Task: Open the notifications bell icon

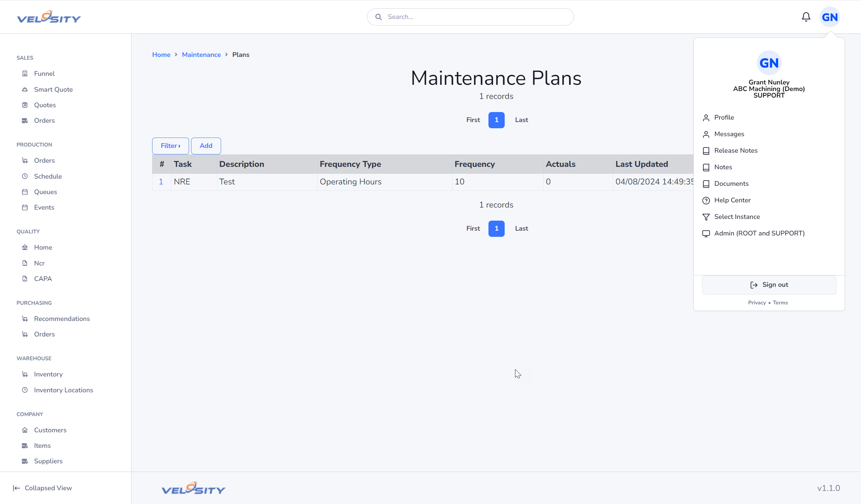Action: (x=806, y=17)
